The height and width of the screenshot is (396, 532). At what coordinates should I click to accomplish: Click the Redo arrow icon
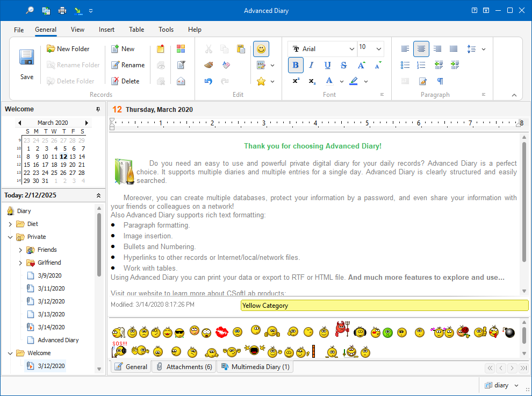pos(225,81)
